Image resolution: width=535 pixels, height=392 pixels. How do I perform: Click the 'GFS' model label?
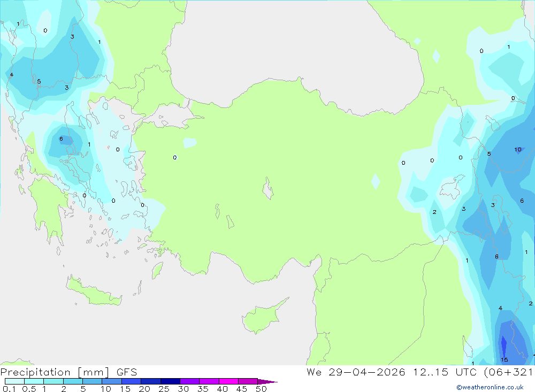coord(127,372)
